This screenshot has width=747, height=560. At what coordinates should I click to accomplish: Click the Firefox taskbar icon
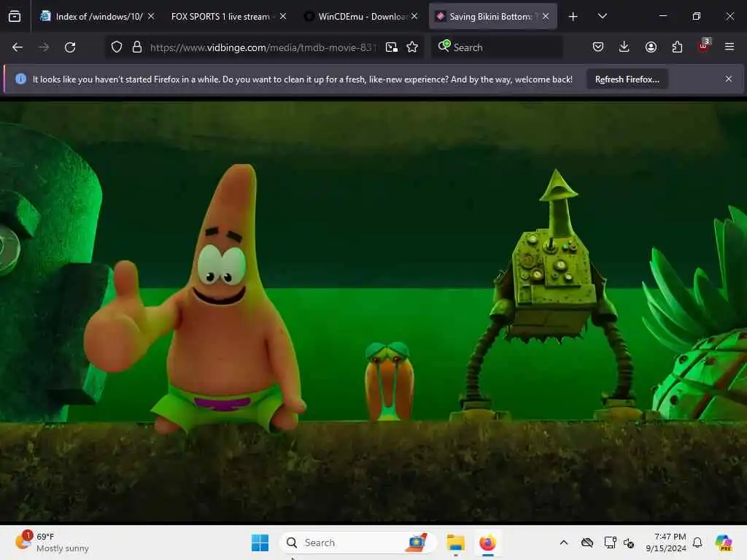[487, 542]
